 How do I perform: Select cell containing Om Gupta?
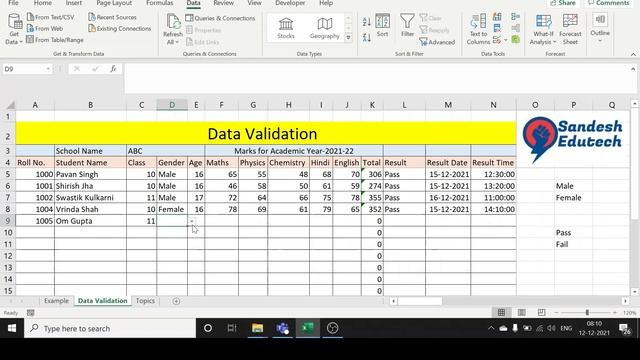coord(90,221)
